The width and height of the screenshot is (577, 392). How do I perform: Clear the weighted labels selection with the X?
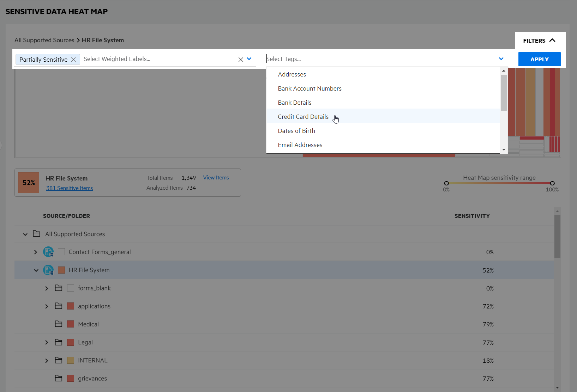point(241,59)
